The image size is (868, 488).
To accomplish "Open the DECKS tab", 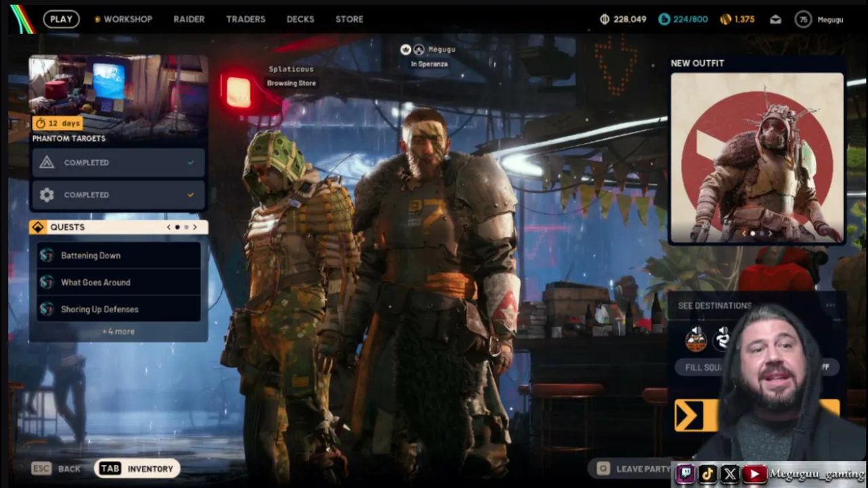I will tap(300, 19).
